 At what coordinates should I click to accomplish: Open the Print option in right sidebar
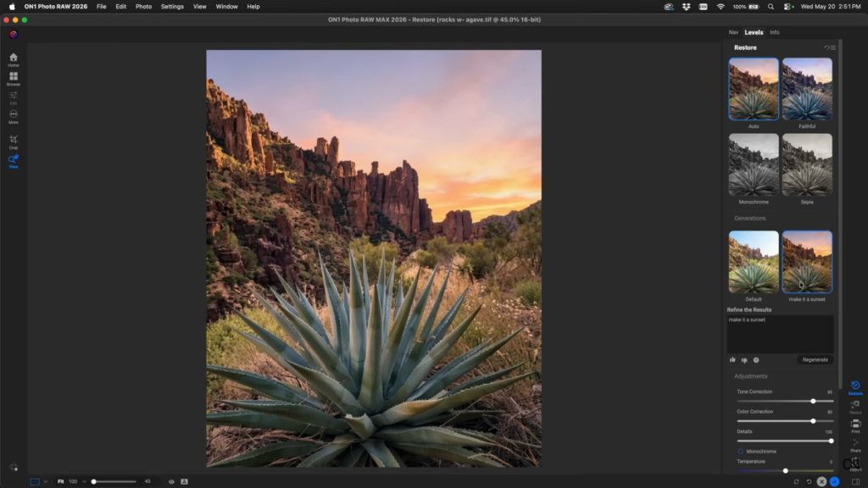[x=855, y=425]
